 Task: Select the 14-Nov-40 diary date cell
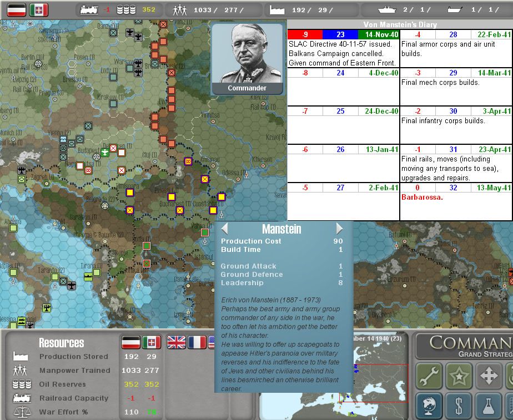click(379, 34)
